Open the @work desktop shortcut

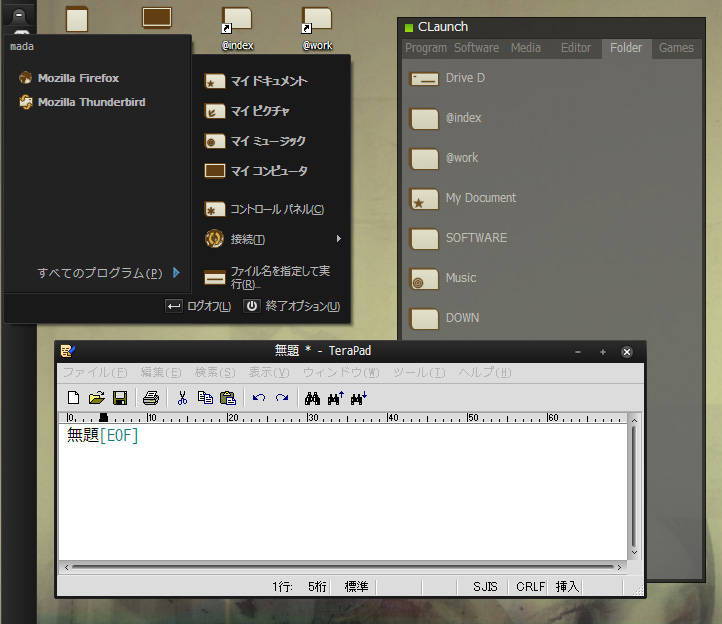(317, 29)
